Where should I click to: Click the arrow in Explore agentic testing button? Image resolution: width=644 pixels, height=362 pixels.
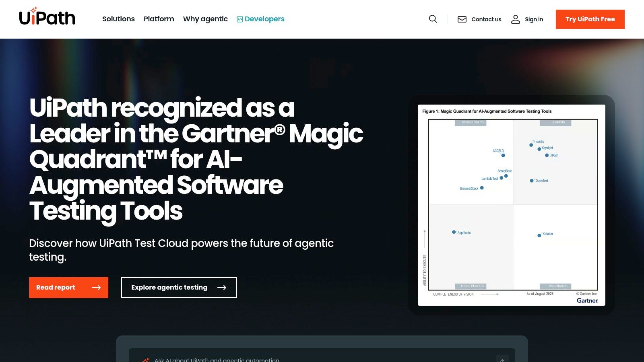pos(222,288)
